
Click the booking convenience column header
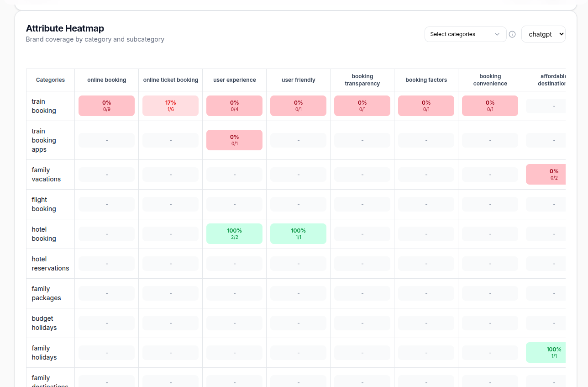pos(490,80)
